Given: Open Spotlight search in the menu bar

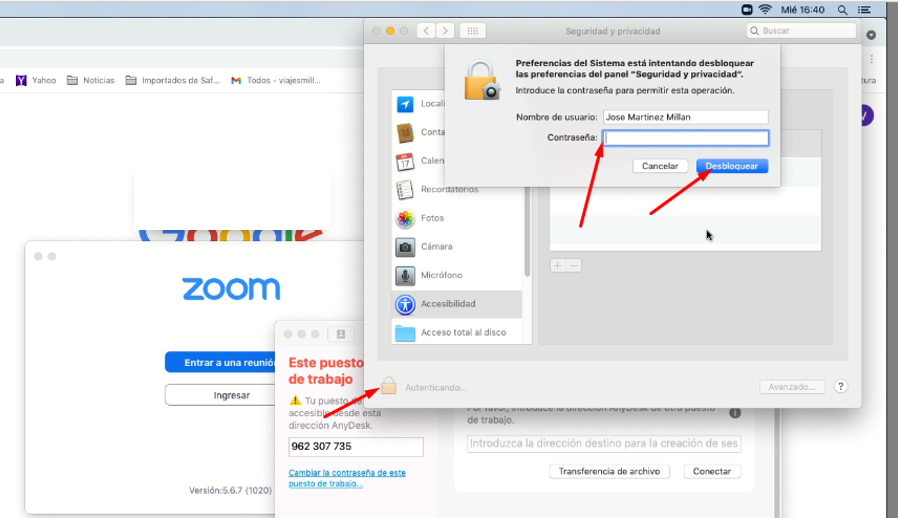Looking at the screenshot, I should click(842, 10).
